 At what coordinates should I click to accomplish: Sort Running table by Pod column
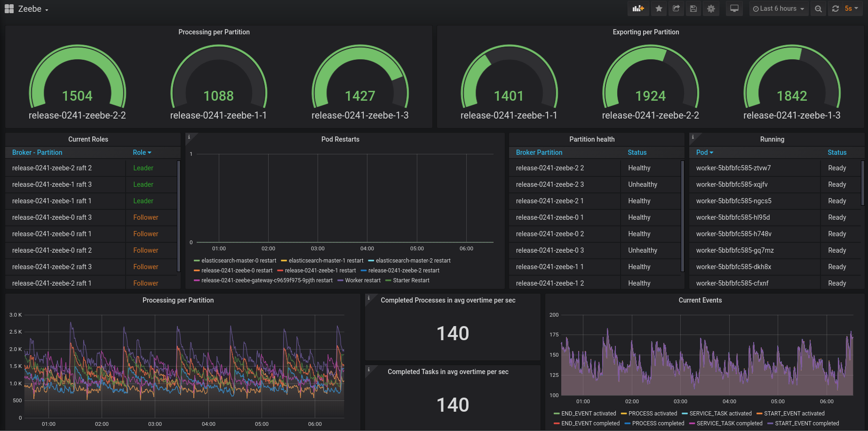click(705, 152)
